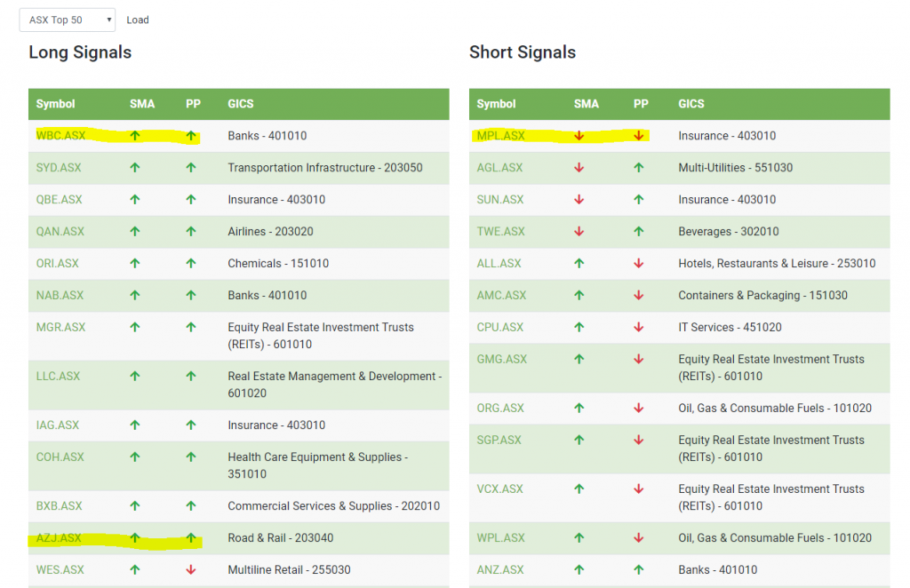The width and height of the screenshot is (910, 588).
Task: Select the Transportation Infrastructure - 203050 cell
Action: click(325, 168)
